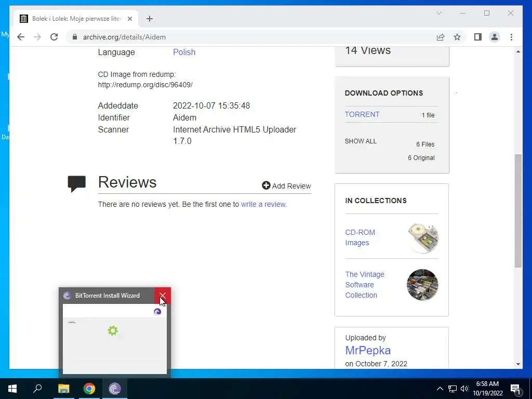Open CD-ROM Images collection link
The image size is (532, 399).
(x=360, y=237)
